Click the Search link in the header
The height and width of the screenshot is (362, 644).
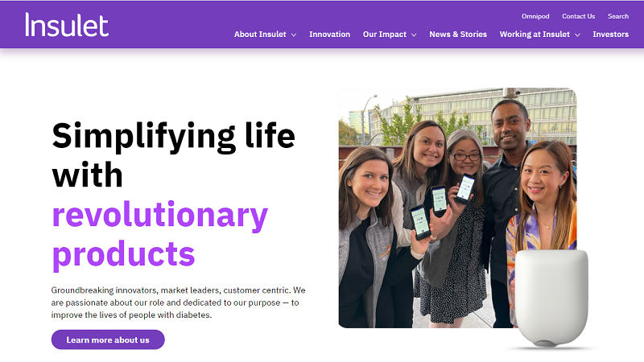coord(618,16)
